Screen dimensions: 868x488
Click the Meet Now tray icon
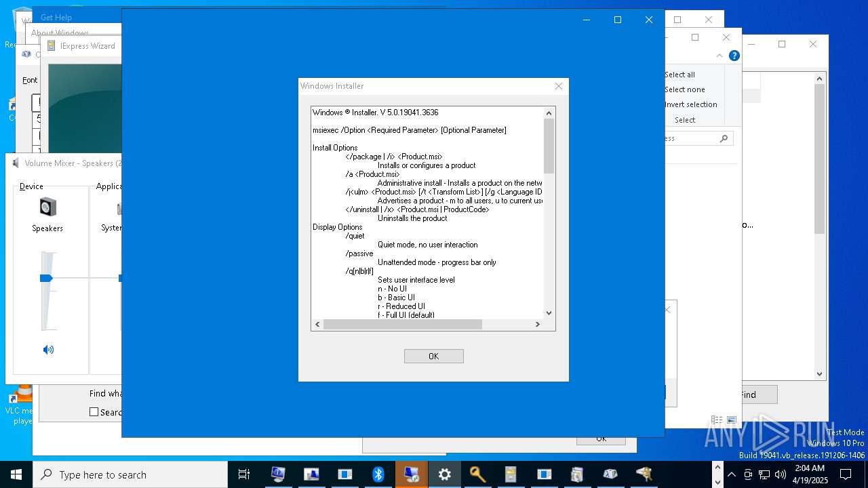click(747, 474)
